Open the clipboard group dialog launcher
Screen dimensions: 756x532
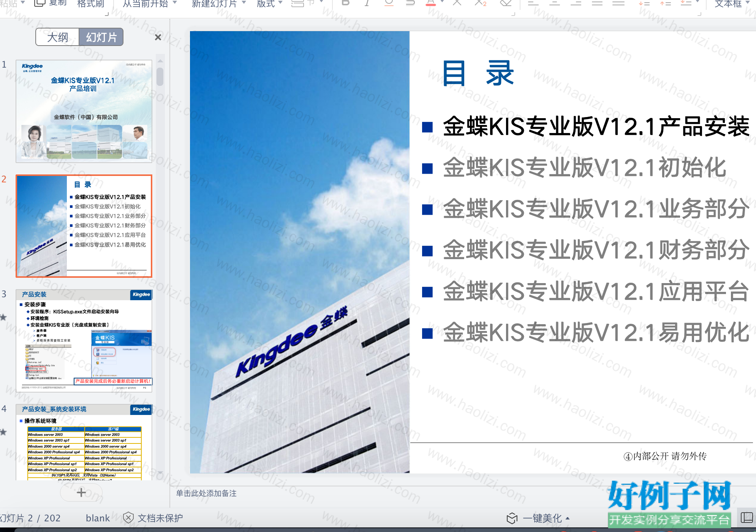[107, 14]
